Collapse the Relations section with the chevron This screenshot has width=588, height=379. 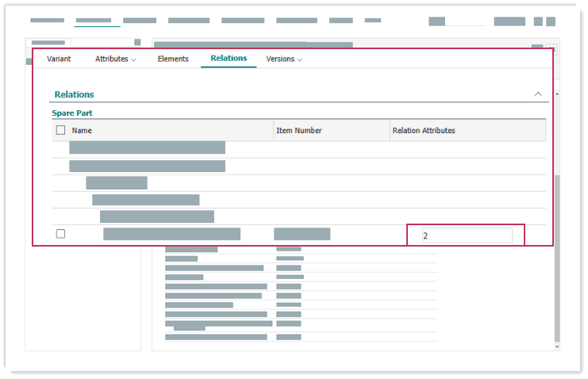(x=538, y=94)
